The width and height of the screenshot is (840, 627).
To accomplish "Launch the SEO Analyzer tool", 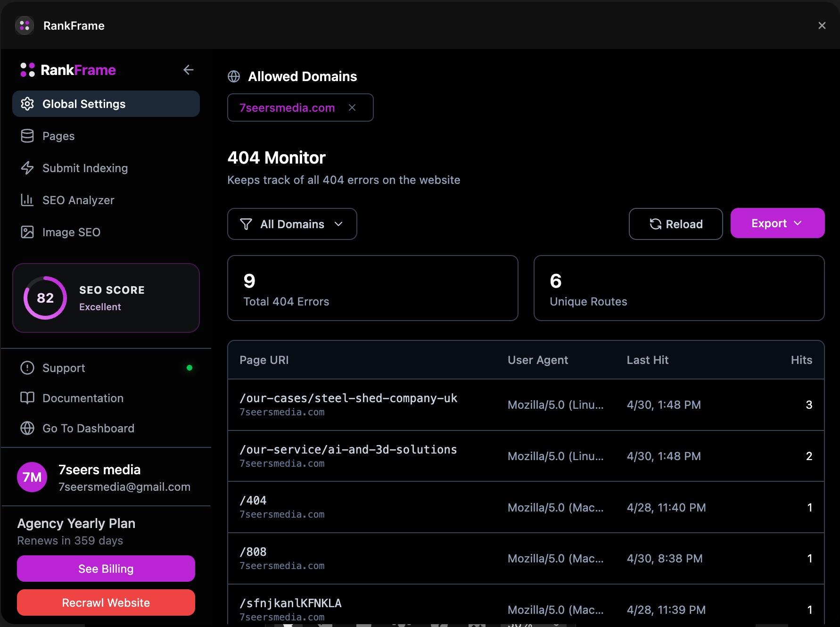I will (x=78, y=200).
